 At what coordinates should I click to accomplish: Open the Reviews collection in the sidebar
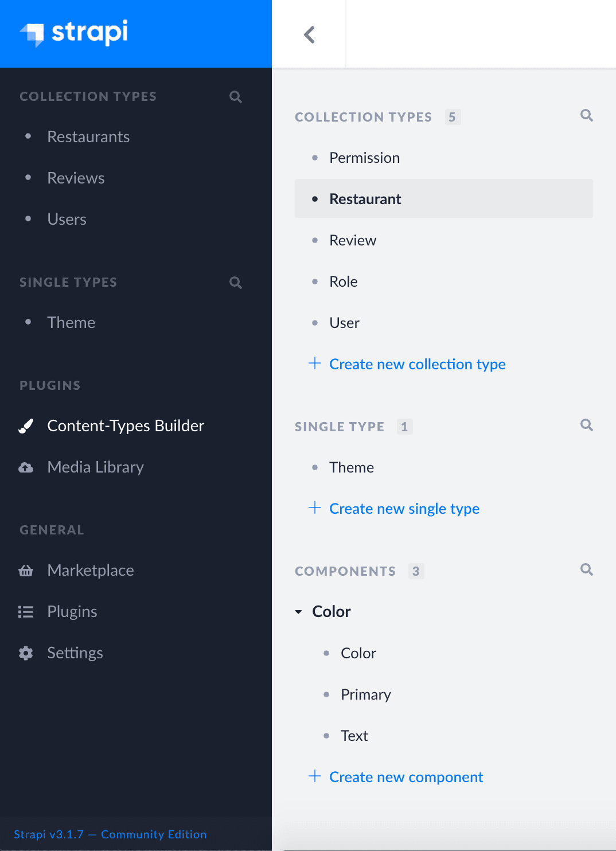(x=76, y=178)
